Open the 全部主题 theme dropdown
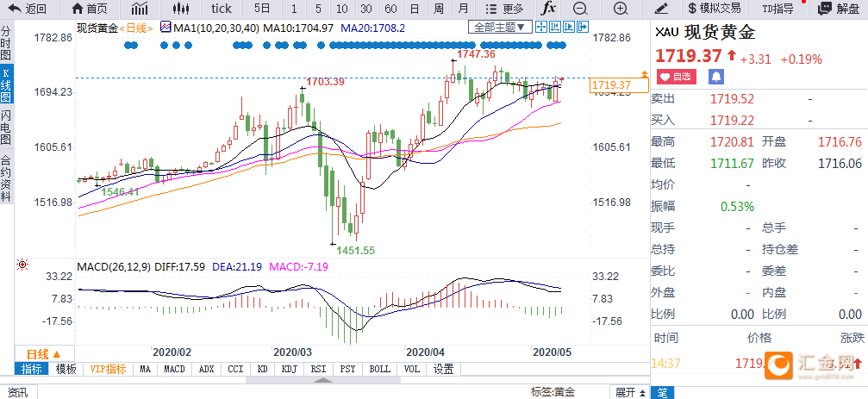The width and height of the screenshot is (868, 399). pos(500,27)
